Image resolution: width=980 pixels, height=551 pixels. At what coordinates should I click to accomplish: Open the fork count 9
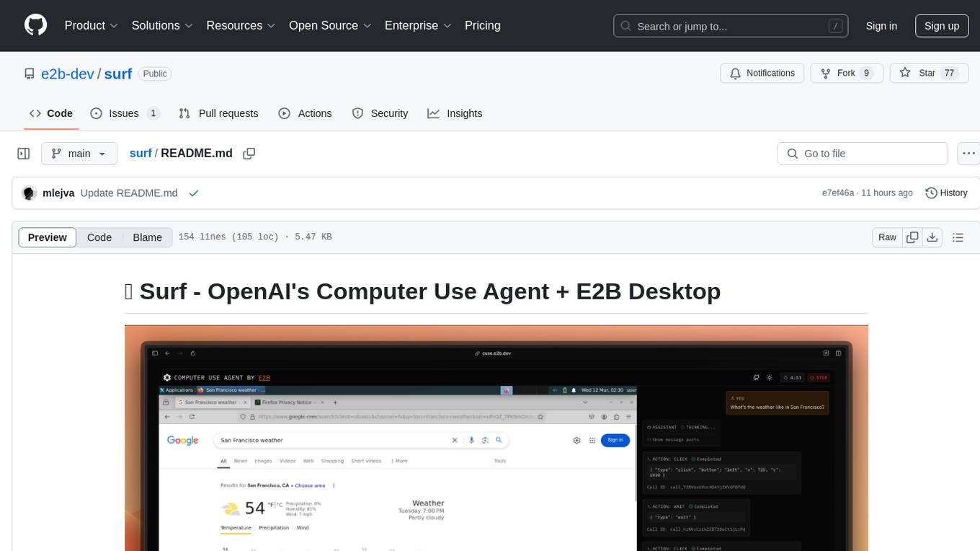(x=866, y=73)
